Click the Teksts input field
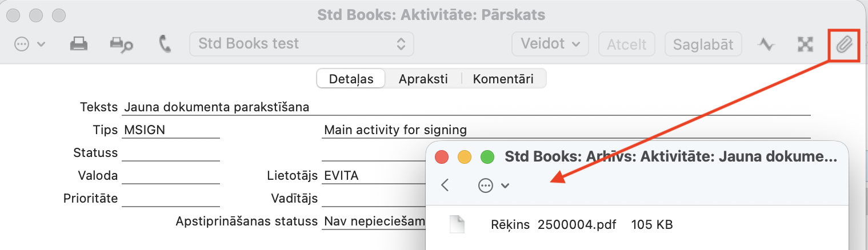The height and width of the screenshot is (250, 868). (x=466, y=107)
